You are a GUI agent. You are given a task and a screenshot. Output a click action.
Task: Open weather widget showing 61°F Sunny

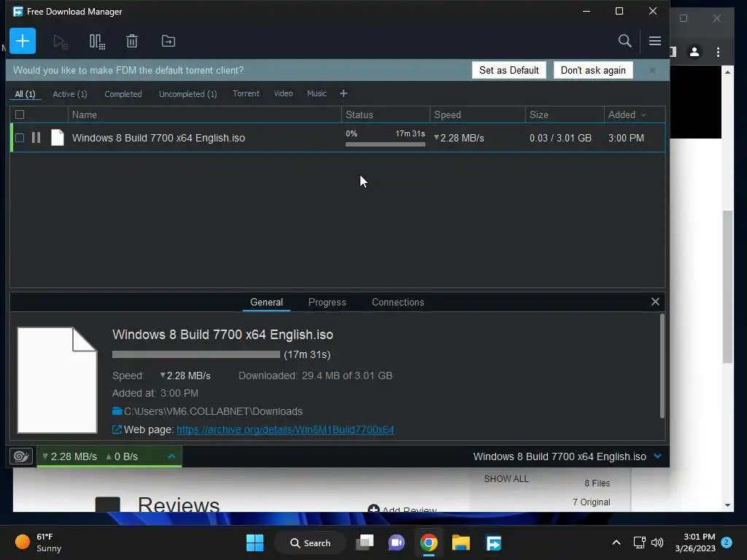(x=38, y=542)
